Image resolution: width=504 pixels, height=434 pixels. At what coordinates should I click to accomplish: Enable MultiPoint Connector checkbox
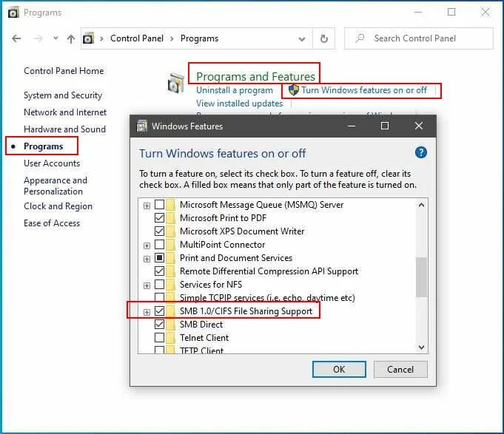pyautogui.click(x=159, y=245)
